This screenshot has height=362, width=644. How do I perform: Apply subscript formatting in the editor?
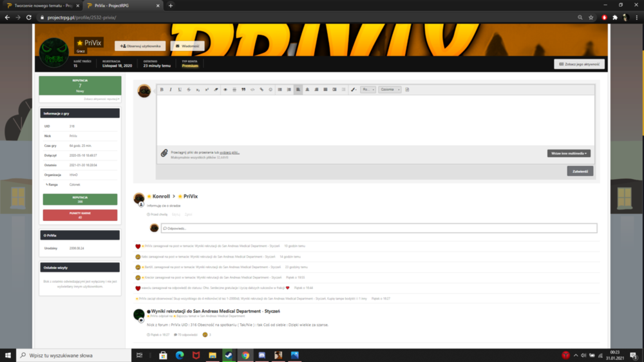pos(198,90)
